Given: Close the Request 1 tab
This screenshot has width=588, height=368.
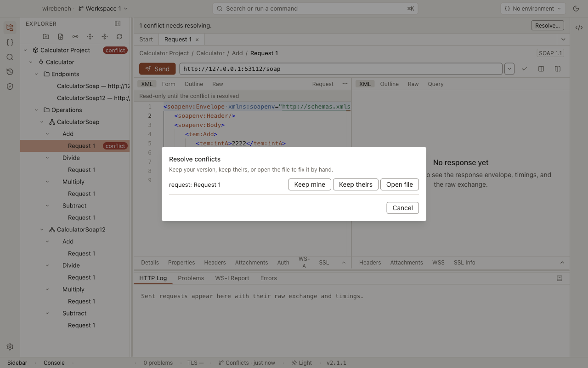Looking at the screenshot, I should coord(197,40).
